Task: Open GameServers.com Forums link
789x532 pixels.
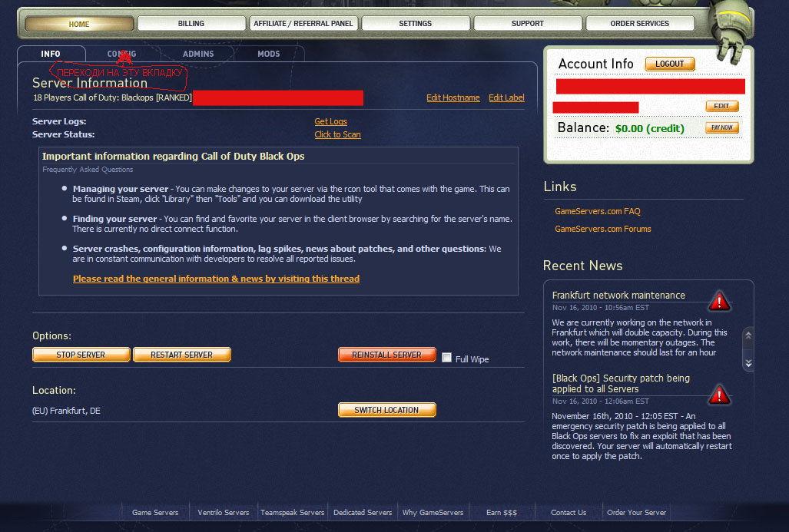Action: pyautogui.click(x=603, y=229)
